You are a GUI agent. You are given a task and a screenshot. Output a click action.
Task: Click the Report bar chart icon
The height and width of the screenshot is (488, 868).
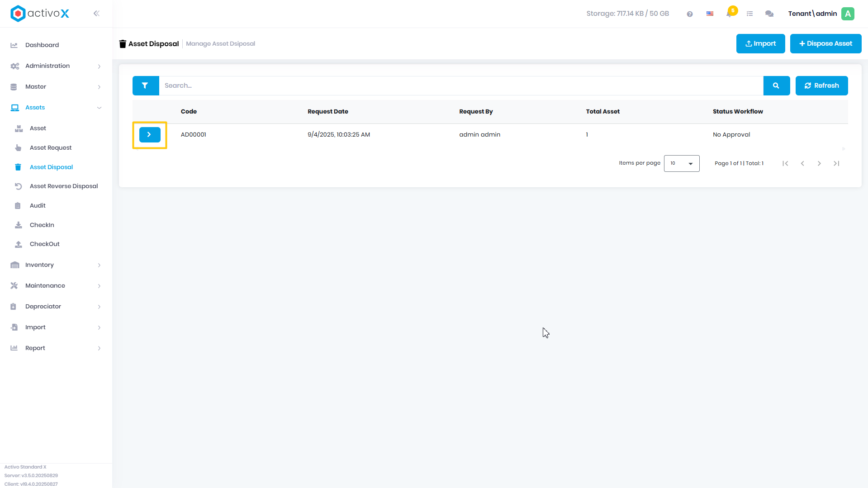click(14, 348)
